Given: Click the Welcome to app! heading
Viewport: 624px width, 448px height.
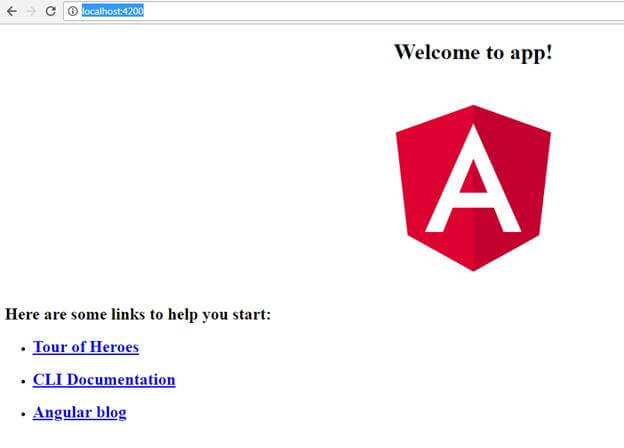Looking at the screenshot, I should (x=473, y=53).
